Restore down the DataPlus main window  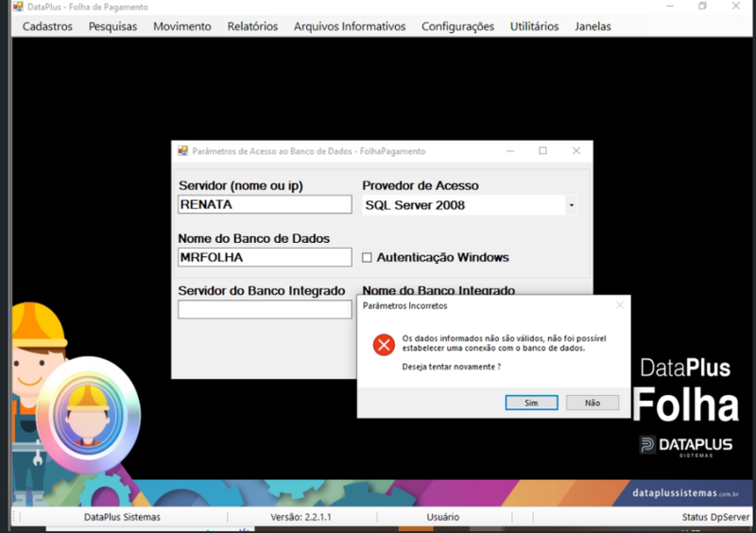pyautogui.click(x=702, y=7)
